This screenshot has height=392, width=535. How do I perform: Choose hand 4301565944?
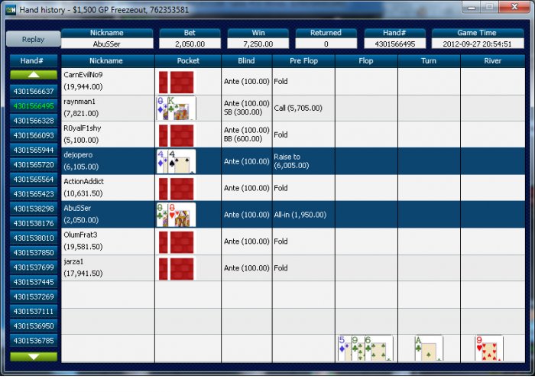[34, 150]
